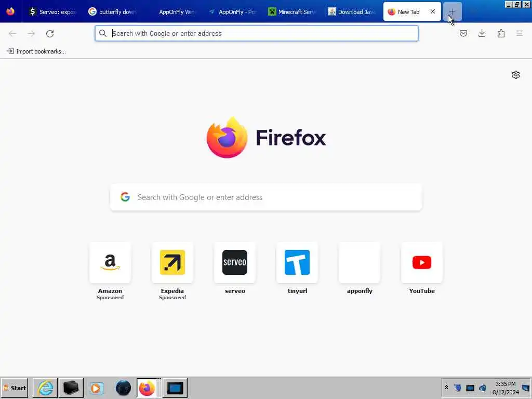Viewport: 532px width, 399px height.
Task: Switch to the butterfly download Google tab
Action: pyautogui.click(x=112, y=11)
